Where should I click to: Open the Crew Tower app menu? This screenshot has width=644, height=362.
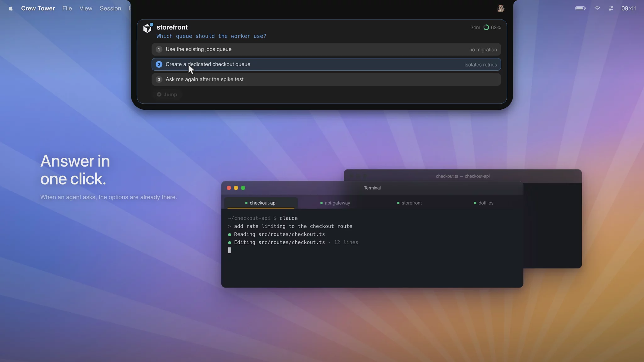click(x=38, y=8)
